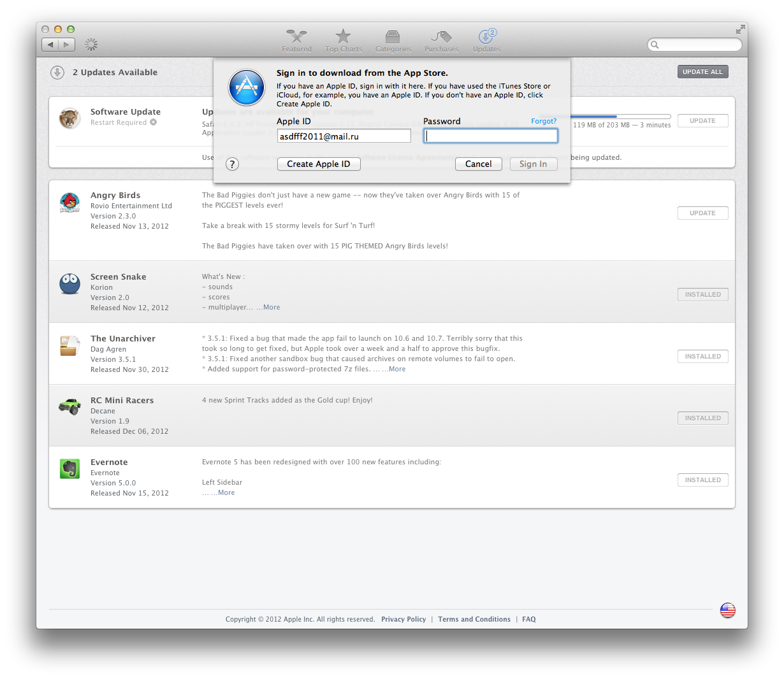Open the Terms and Conditions link
784x679 pixels.
click(474, 619)
